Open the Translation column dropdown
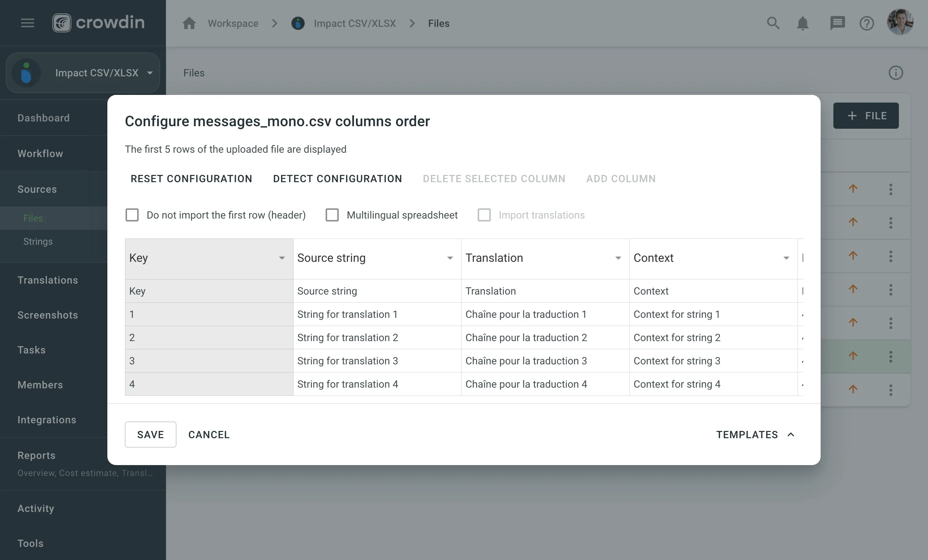 [x=618, y=258]
